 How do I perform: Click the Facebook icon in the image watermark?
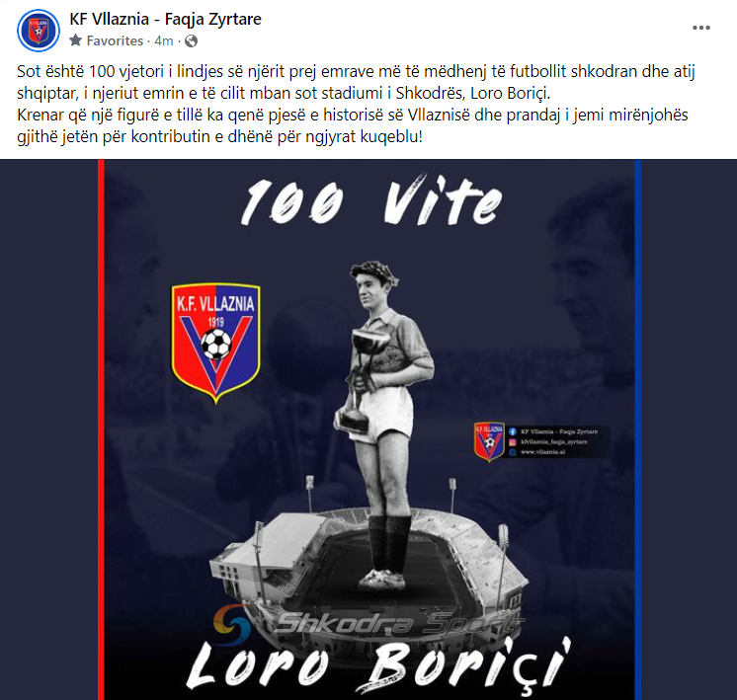click(513, 431)
